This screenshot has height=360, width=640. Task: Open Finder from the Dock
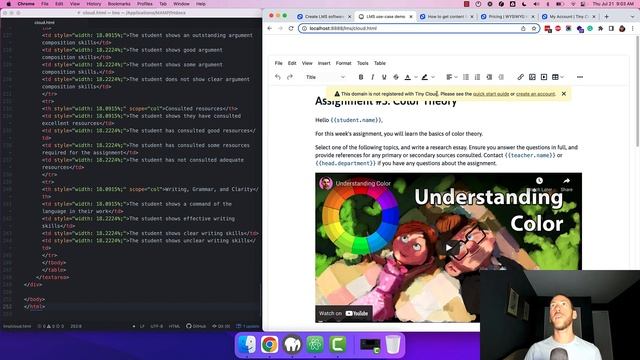point(247,344)
